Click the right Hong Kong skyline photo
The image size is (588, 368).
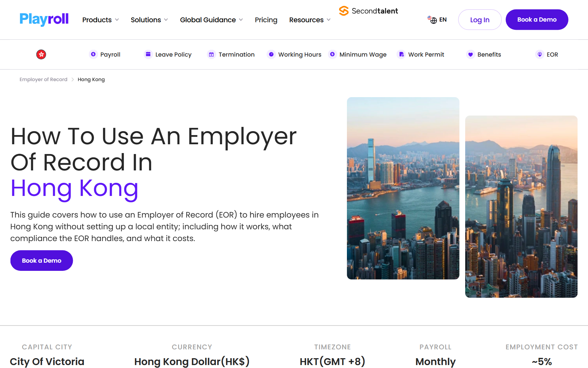click(x=521, y=206)
